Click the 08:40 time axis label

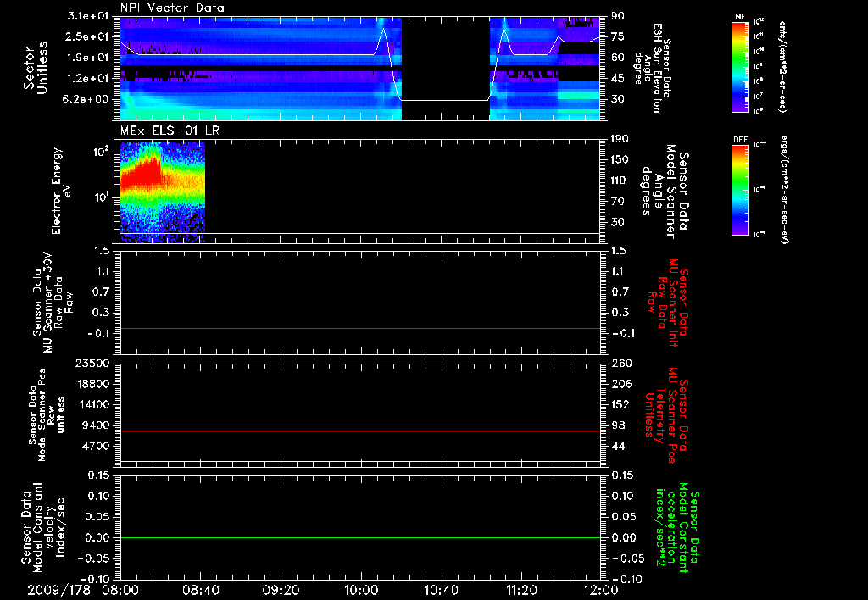point(200,591)
